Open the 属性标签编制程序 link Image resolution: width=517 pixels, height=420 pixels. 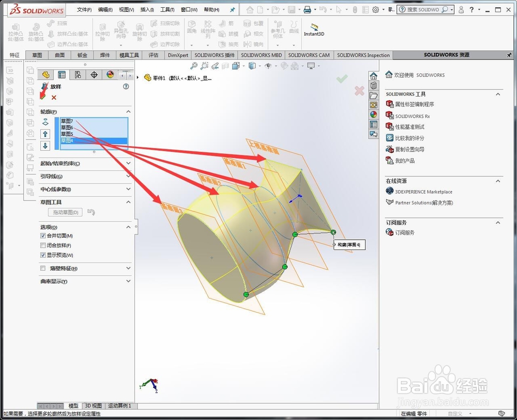coord(415,104)
